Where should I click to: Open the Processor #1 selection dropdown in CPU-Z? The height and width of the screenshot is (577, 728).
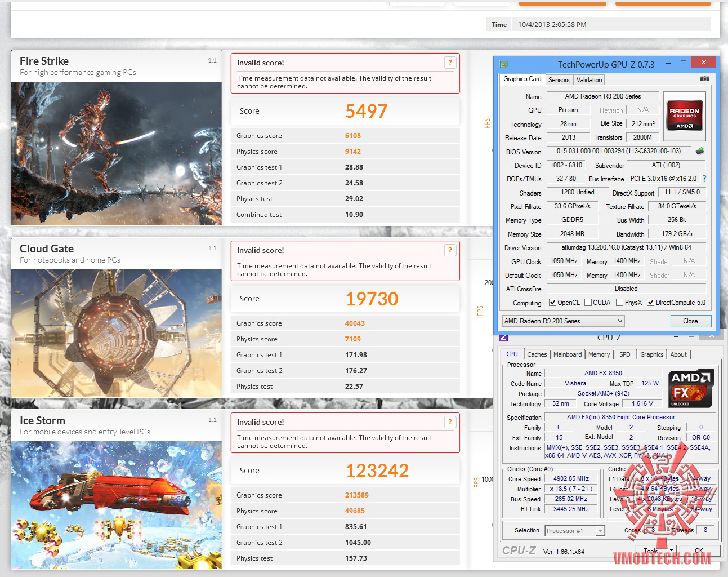coord(575,531)
